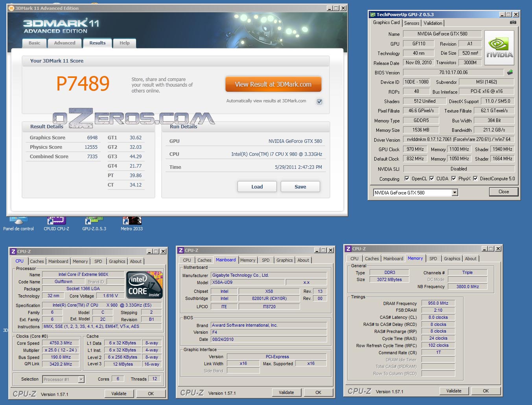Screen dimensions: 532x405
Task: Click the P7489 score text
Action: pos(83,83)
